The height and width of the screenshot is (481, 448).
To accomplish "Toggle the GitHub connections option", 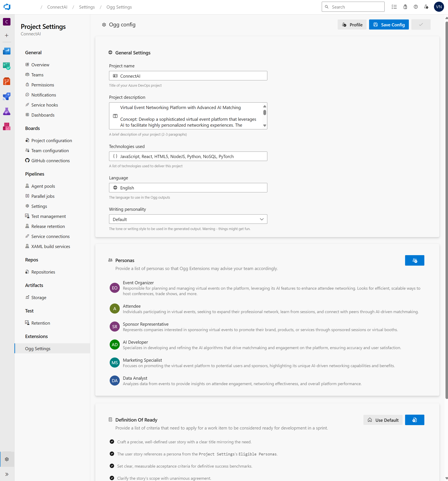I will coord(50,160).
